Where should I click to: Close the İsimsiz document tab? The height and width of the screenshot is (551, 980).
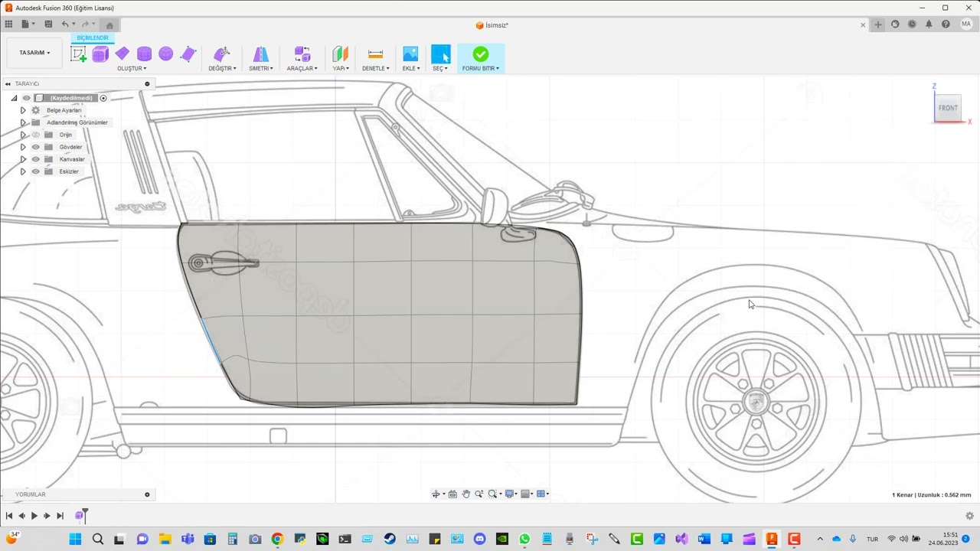pyautogui.click(x=863, y=25)
